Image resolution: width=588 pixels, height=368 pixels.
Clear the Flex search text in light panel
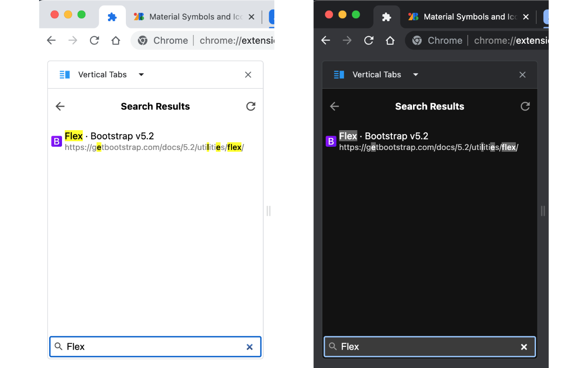coord(249,347)
